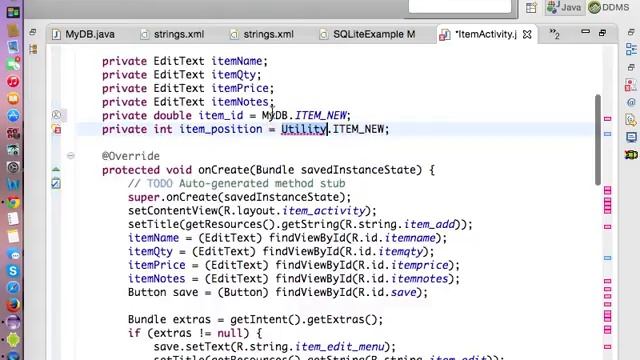Restore the left minimized view stack
Viewport: 640px width, 360px height.
point(33,32)
